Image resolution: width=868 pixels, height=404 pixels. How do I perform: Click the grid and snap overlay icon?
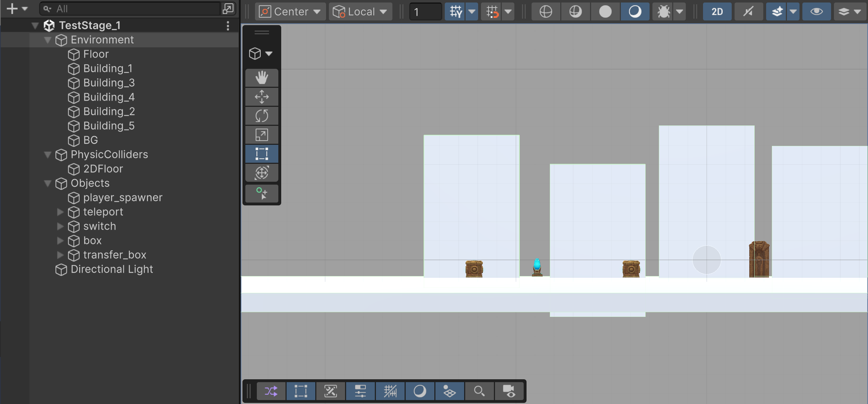click(390, 391)
